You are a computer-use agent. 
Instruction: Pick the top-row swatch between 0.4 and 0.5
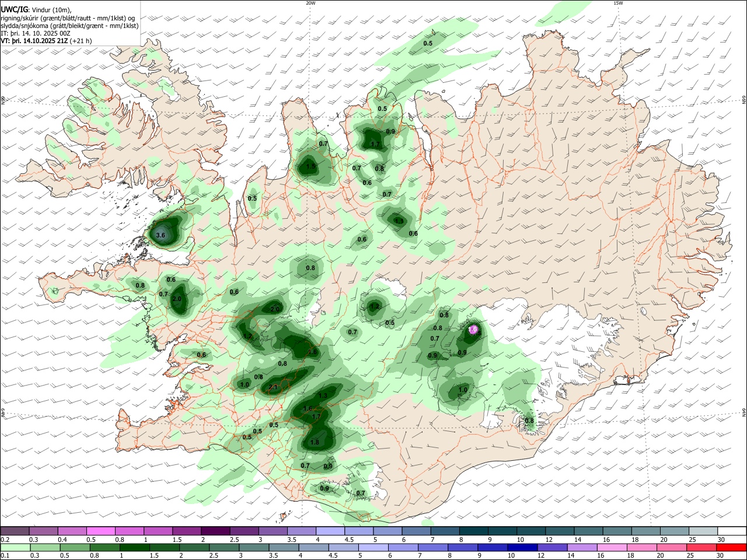72,531
